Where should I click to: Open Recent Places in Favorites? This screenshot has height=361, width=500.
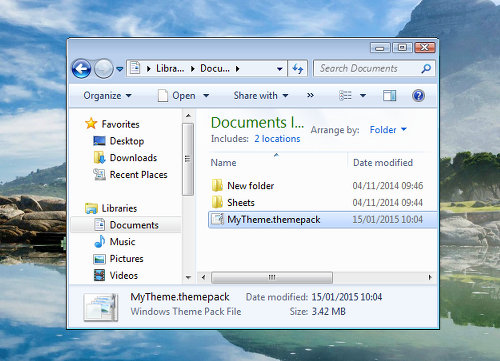pos(138,175)
